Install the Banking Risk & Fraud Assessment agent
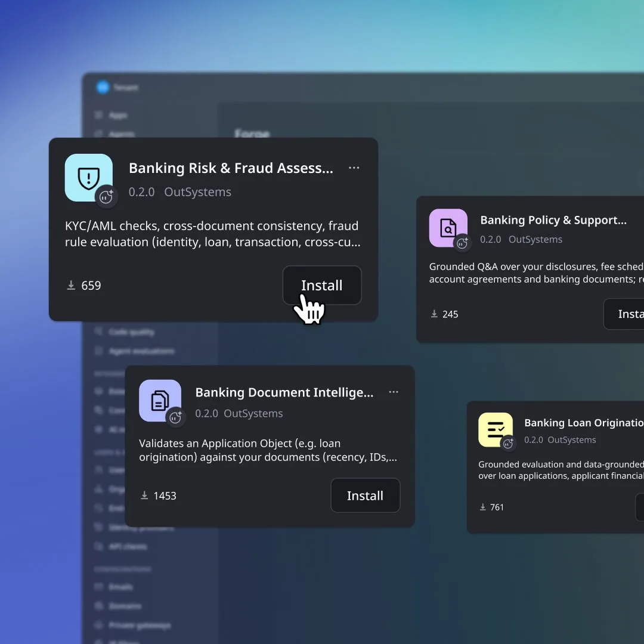 (x=322, y=286)
